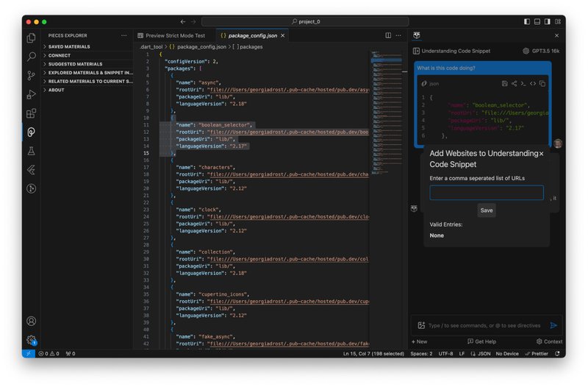
Task: Open remote window indicator in status bar
Action: tap(29, 354)
